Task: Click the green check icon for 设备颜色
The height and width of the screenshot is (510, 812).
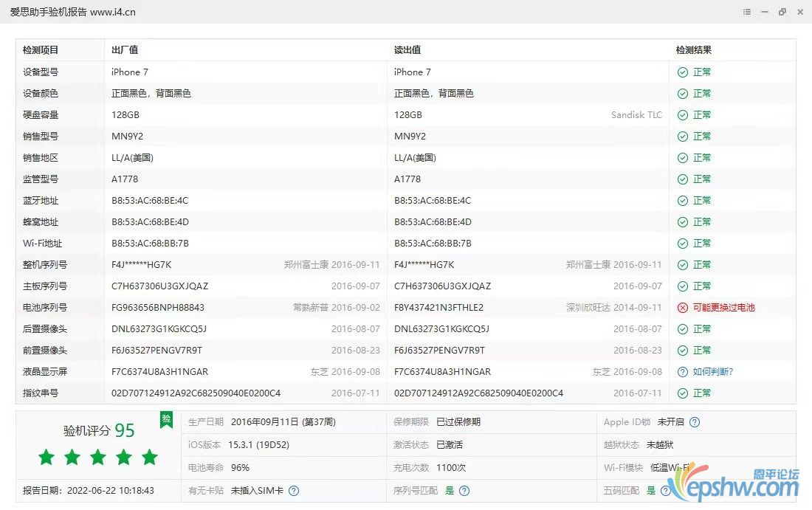Action: click(x=683, y=94)
